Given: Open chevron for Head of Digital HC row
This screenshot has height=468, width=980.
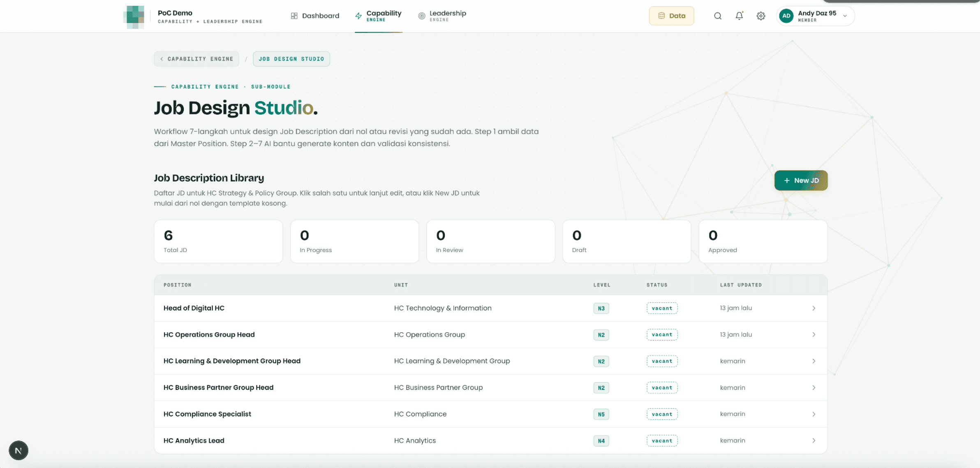Looking at the screenshot, I should coord(814,308).
